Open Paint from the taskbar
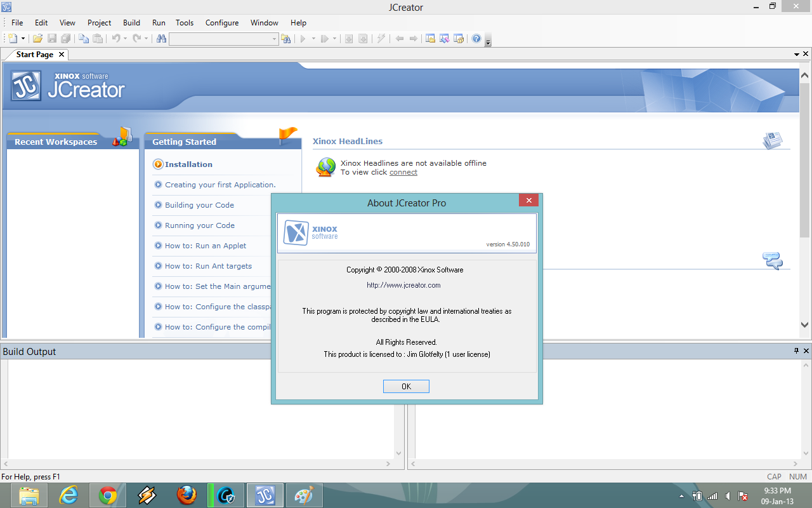The height and width of the screenshot is (508, 812). click(x=304, y=495)
